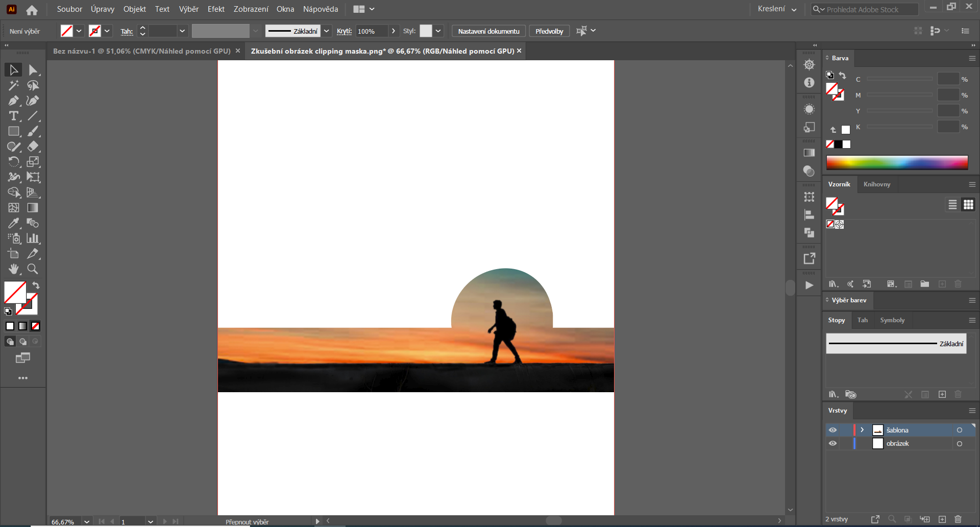Image resolution: width=980 pixels, height=527 pixels.
Task: Expand the zoom level dropdown
Action: (86, 521)
